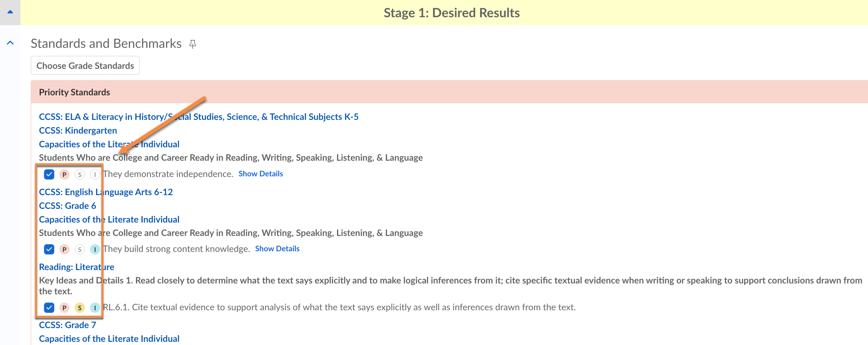Click P badge for 'They build strong content knowledge'
This screenshot has width=868, height=345.
pyautogui.click(x=64, y=249)
